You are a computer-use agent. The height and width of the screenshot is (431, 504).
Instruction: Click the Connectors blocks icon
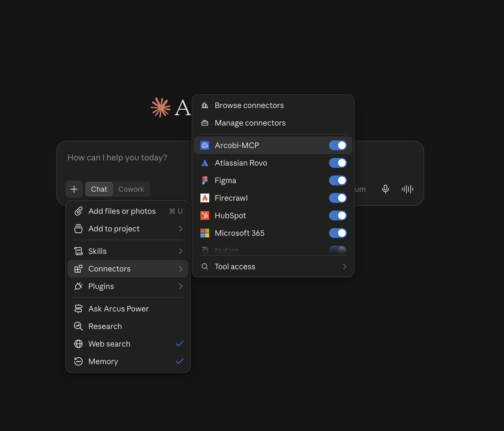coord(78,269)
